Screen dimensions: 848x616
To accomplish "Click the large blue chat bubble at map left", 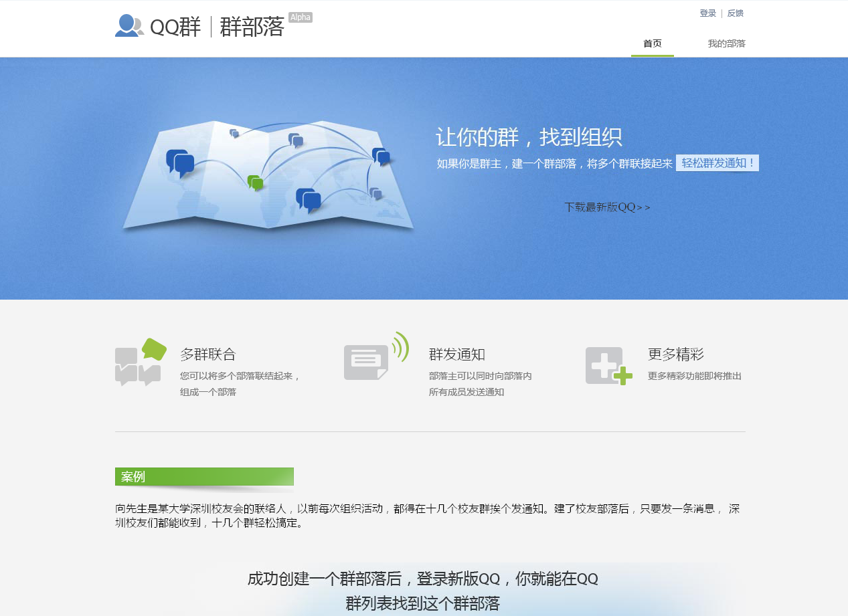I will click(180, 164).
